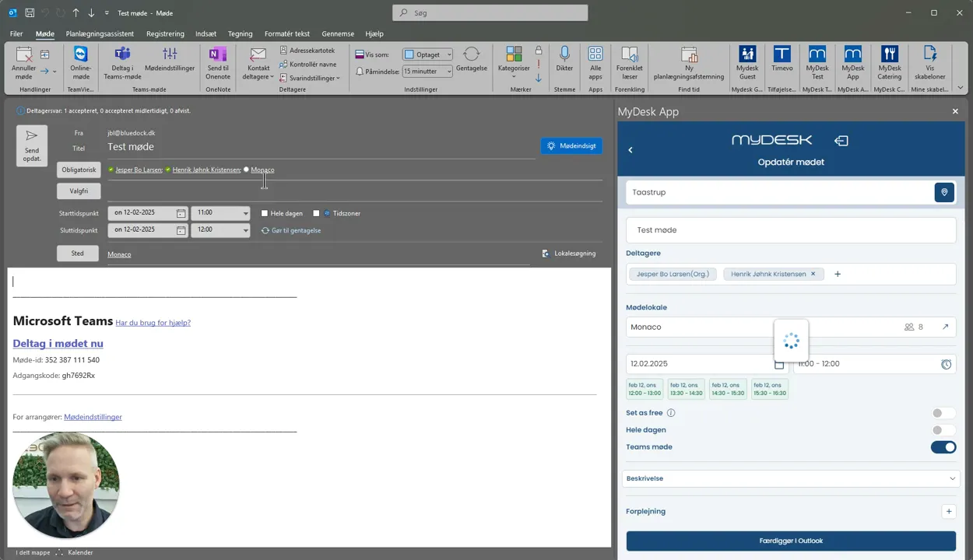Click Gør til gentagelse link
973x560 pixels.
click(291, 230)
